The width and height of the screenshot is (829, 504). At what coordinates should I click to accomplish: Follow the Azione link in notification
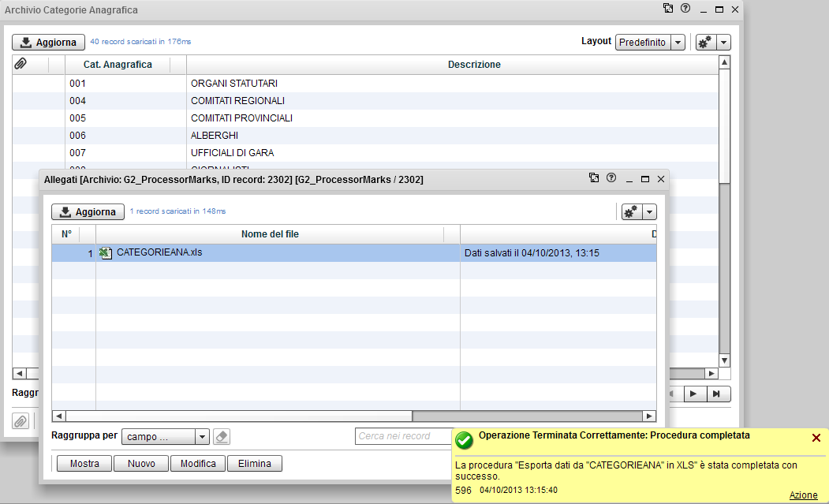(x=803, y=495)
